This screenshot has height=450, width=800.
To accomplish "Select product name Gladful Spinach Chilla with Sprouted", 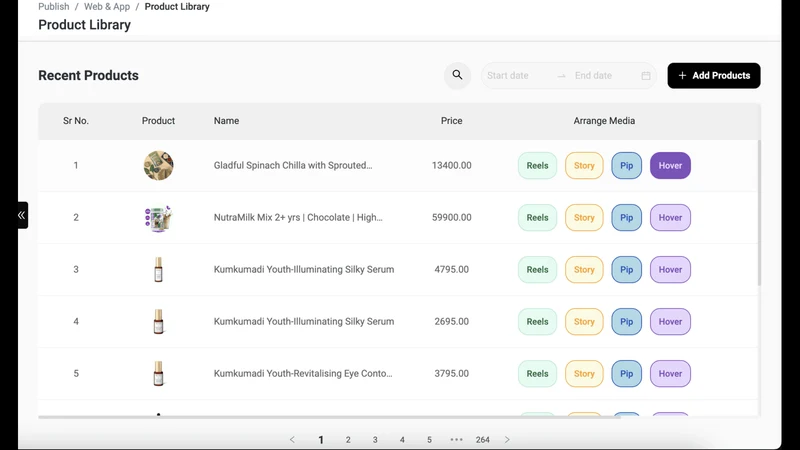I will [293, 165].
